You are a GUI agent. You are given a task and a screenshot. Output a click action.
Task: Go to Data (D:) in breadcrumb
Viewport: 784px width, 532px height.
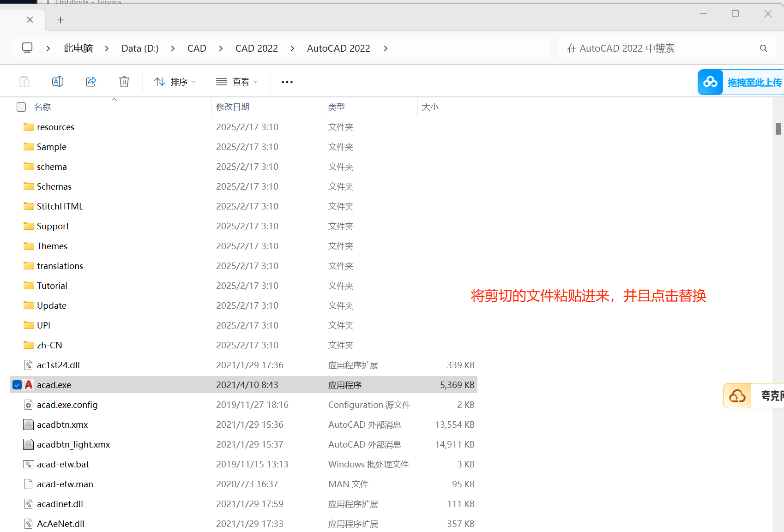click(140, 48)
